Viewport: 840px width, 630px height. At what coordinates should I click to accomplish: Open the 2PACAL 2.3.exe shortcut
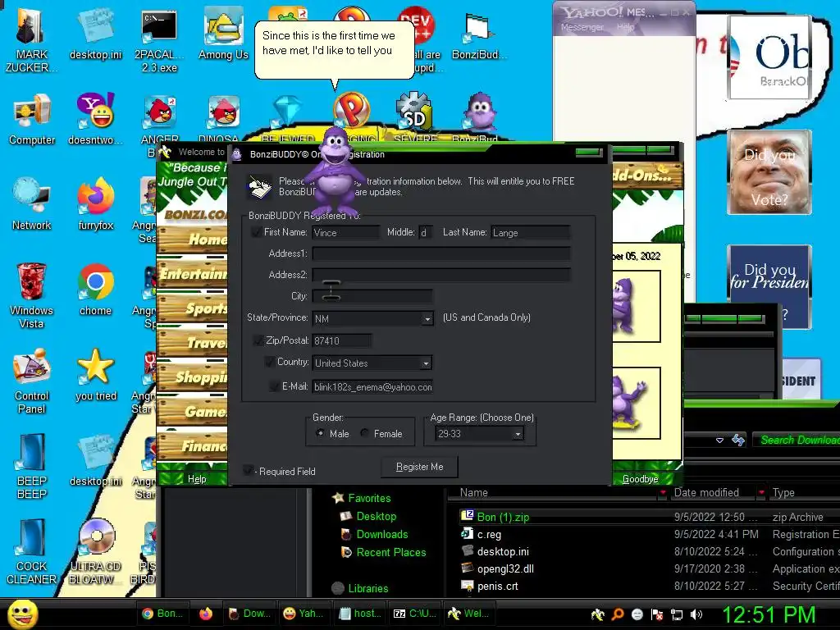click(159, 40)
